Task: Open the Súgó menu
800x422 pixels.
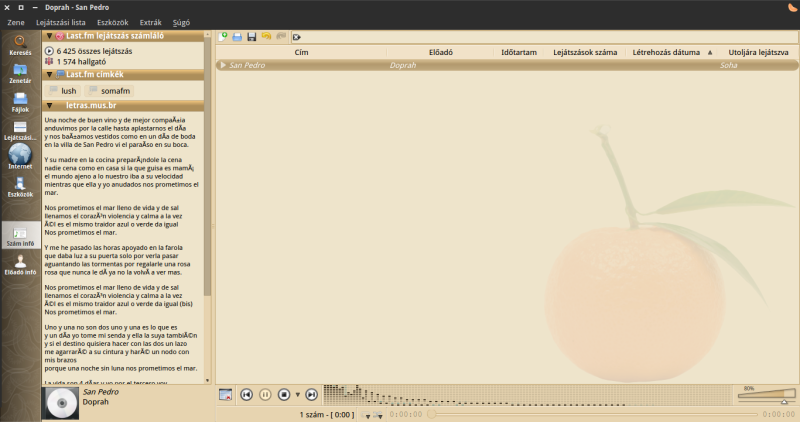Action: click(x=181, y=22)
